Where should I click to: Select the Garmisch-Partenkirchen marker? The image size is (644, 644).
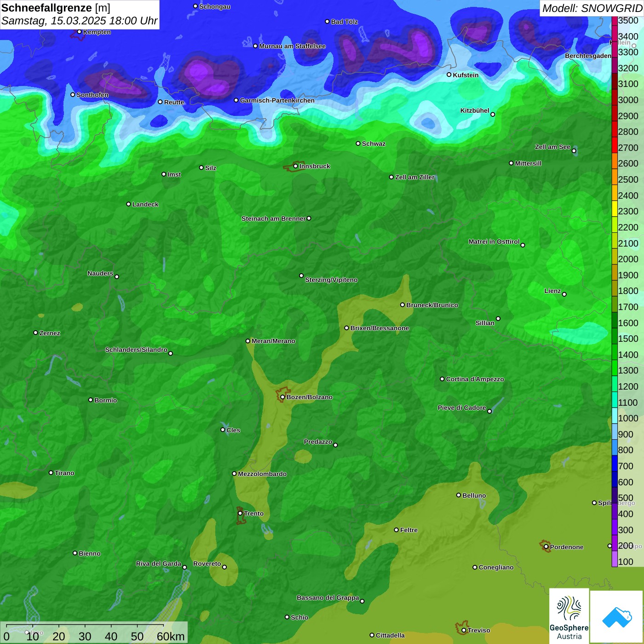(236, 100)
